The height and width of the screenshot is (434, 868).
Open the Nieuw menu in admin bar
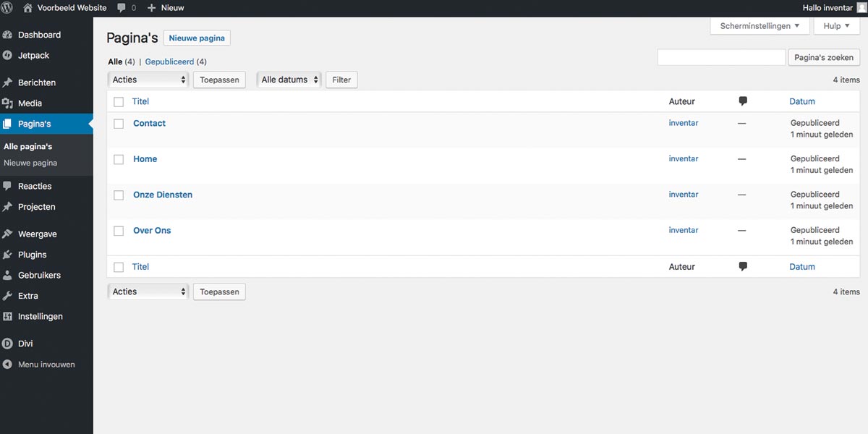click(172, 8)
